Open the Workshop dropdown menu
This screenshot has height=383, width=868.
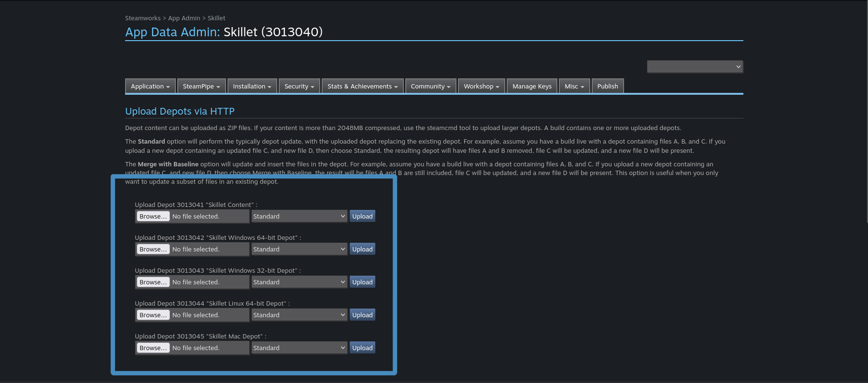[481, 86]
